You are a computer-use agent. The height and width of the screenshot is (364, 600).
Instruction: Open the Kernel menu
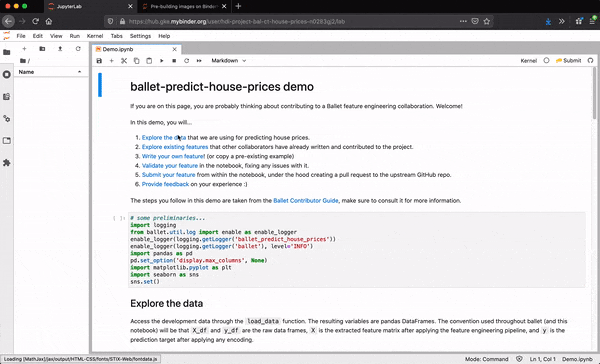coord(95,36)
